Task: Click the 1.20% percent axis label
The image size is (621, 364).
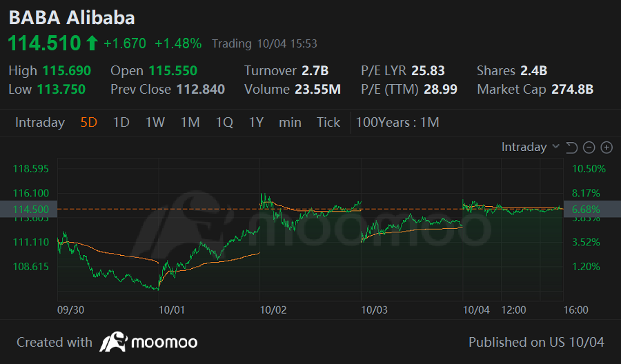Action: click(586, 267)
